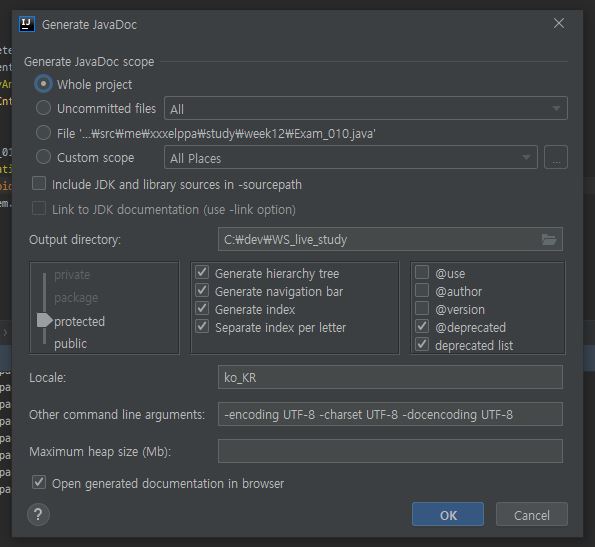Toggle Open generated documentation in browser

point(39,483)
